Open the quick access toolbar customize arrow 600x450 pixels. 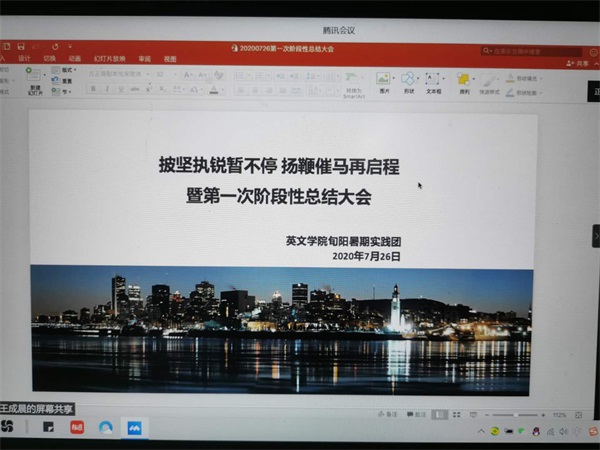pyautogui.click(x=70, y=47)
